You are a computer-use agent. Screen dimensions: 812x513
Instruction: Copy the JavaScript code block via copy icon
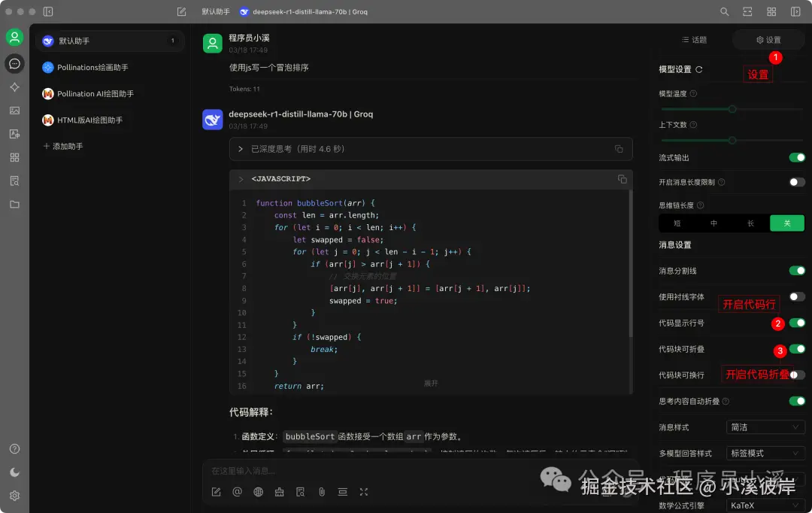(623, 179)
